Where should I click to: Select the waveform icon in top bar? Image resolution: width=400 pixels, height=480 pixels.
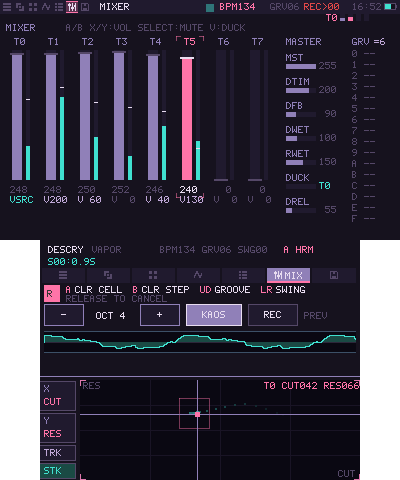[x=46, y=7]
